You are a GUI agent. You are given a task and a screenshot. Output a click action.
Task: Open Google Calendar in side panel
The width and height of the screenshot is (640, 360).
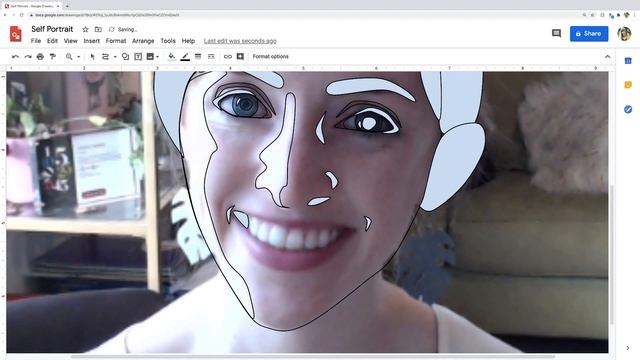[628, 61]
